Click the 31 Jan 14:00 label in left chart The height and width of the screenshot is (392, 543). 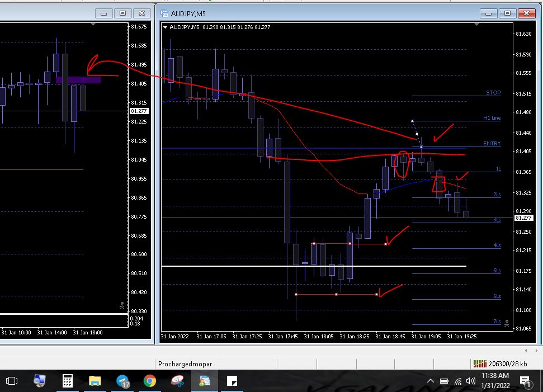pyautogui.click(x=52, y=332)
